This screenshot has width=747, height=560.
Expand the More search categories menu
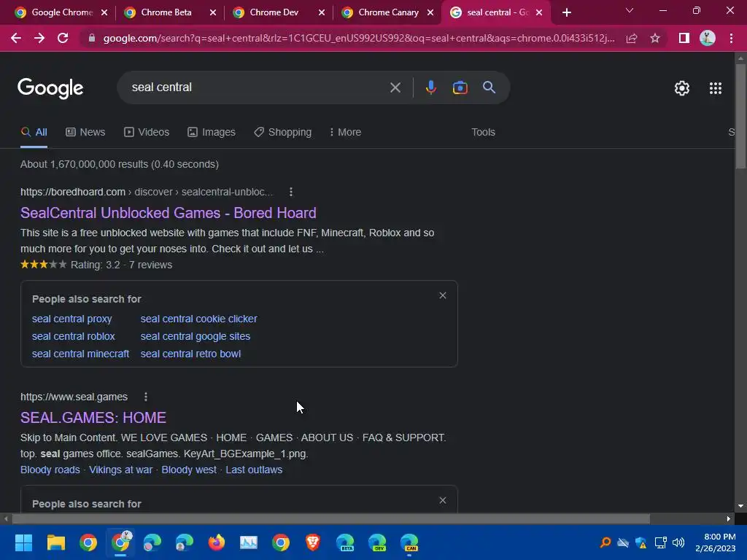[345, 132]
